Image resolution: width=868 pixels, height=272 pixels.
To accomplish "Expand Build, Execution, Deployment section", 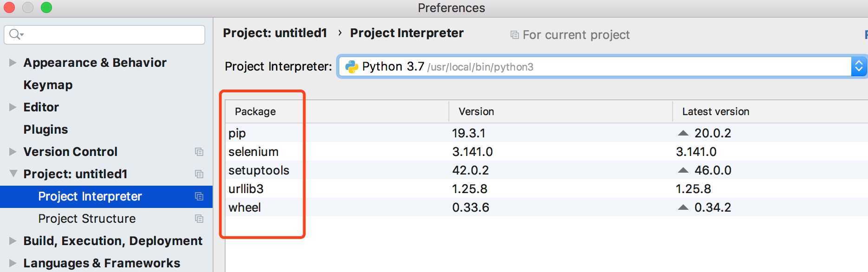I will [13, 241].
